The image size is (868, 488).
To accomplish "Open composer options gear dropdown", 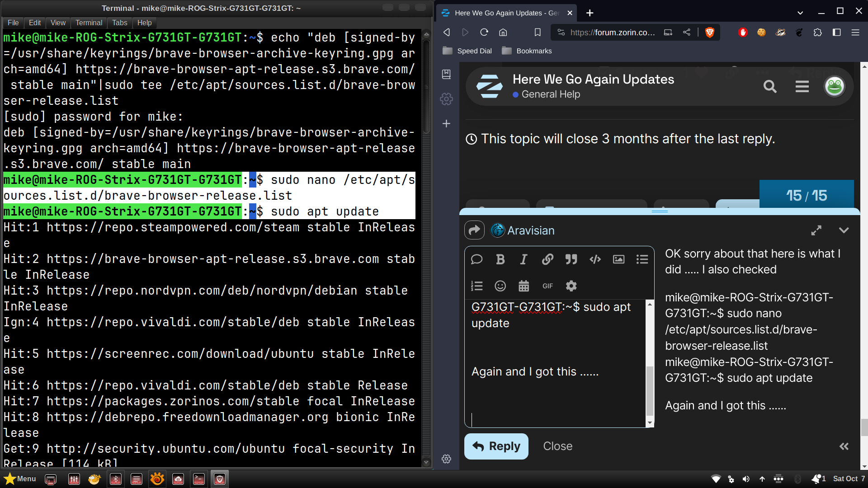I will pos(571,286).
